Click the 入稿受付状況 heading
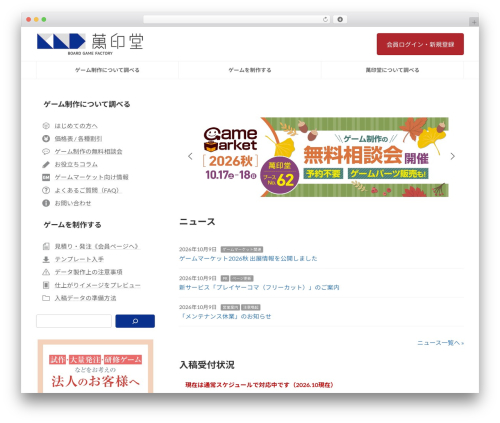 (x=207, y=365)
